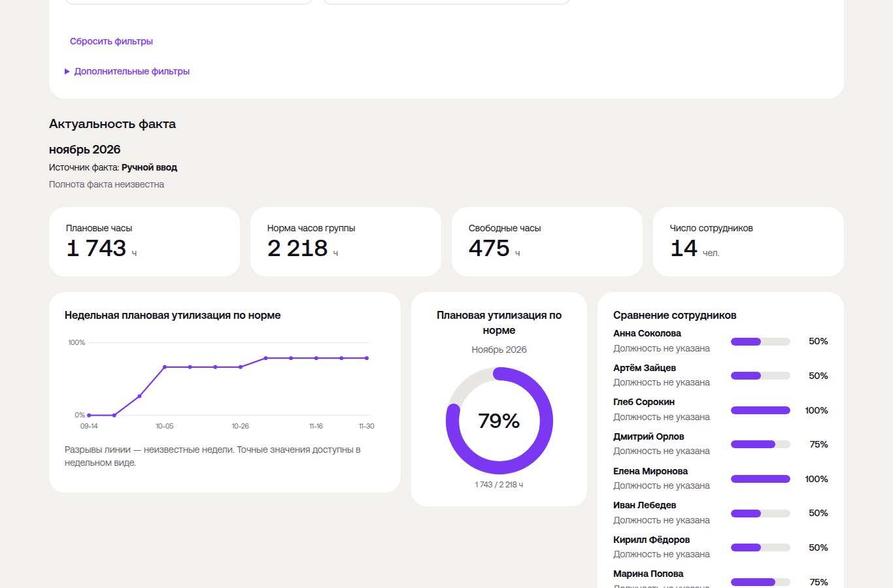Image resolution: width=893 pixels, height=588 pixels.
Task: Click the Свободные часы 475 card
Action: tap(547, 242)
